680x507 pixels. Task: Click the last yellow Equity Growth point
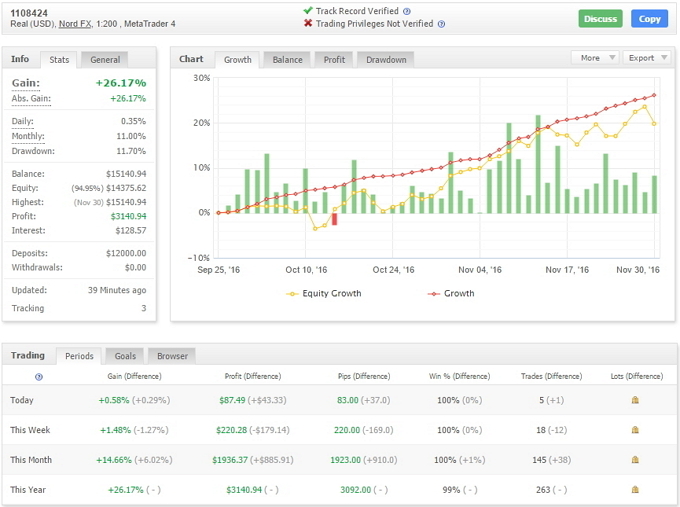(x=654, y=124)
